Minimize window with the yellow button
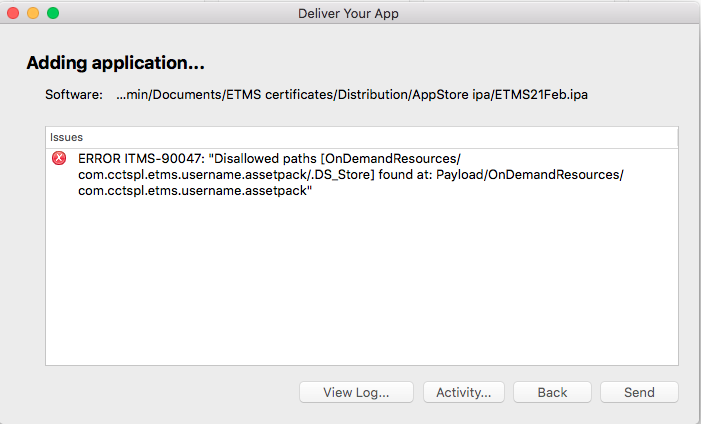The image size is (701, 424). coord(33,13)
